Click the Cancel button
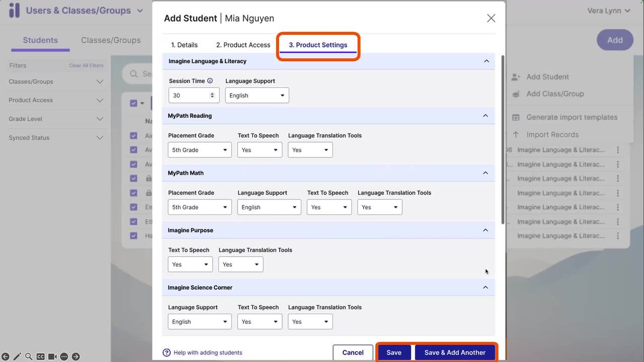The image size is (644, 362). point(353,352)
